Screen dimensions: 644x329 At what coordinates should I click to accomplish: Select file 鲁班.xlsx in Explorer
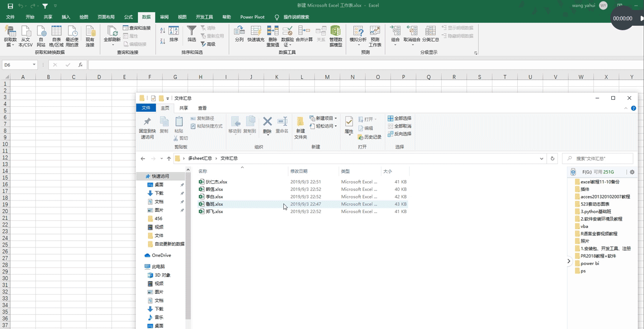[214, 204]
